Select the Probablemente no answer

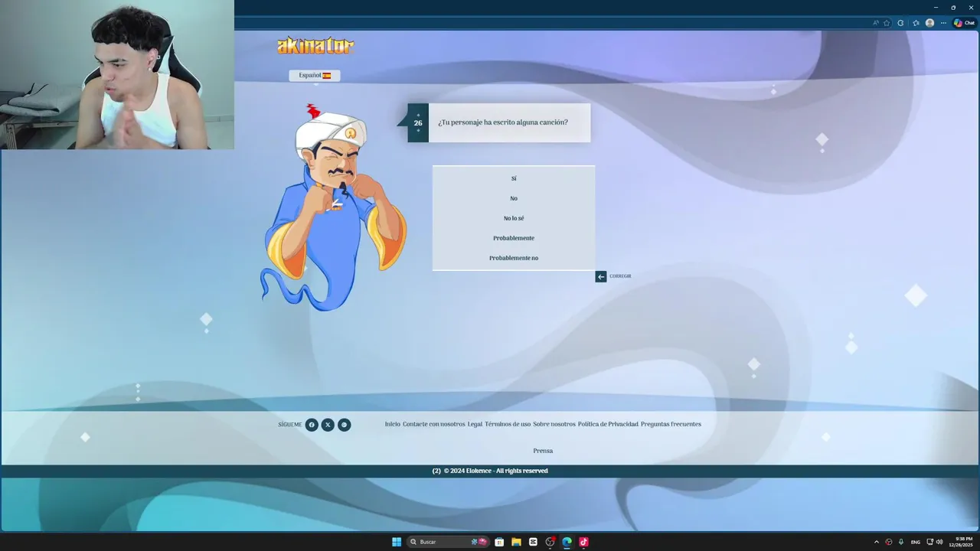click(x=514, y=258)
